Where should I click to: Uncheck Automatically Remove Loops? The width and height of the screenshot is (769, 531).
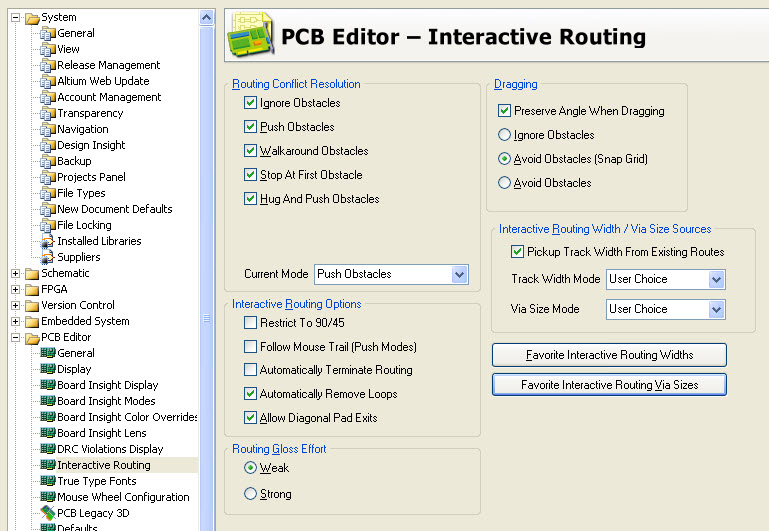[250, 394]
